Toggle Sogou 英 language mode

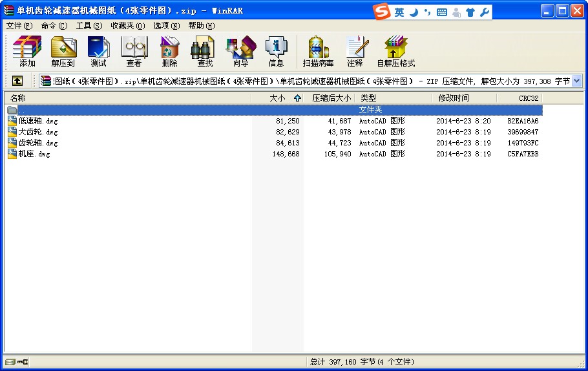[399, 12]
